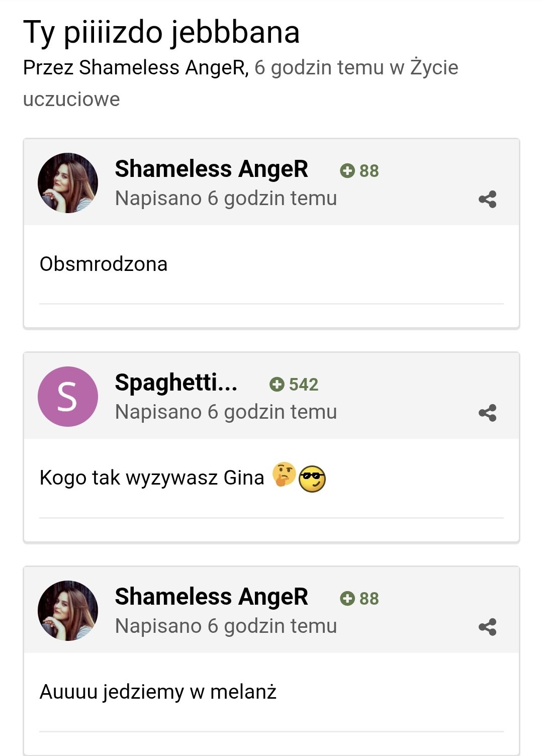Viewport: 543px width, 756px height.
Task: Click Shameless AngeR username on melanż post
Action: (x=211, y=597)
